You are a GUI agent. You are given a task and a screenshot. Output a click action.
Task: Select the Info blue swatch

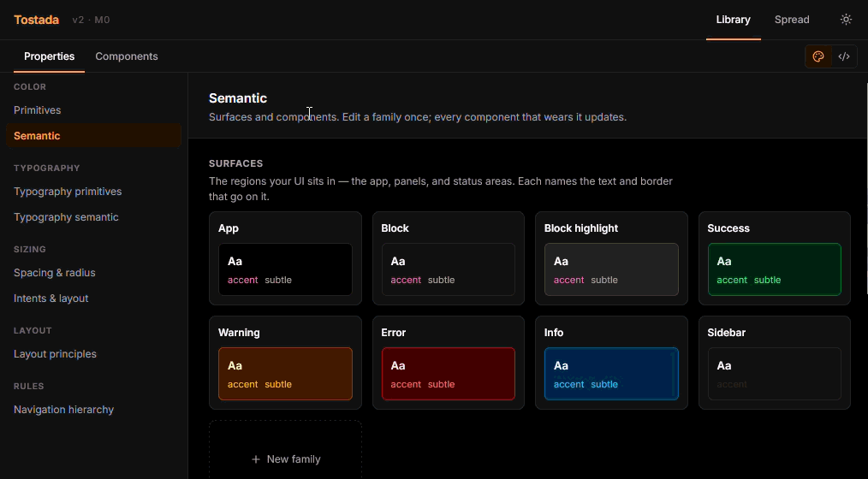(x=611, y=373)
